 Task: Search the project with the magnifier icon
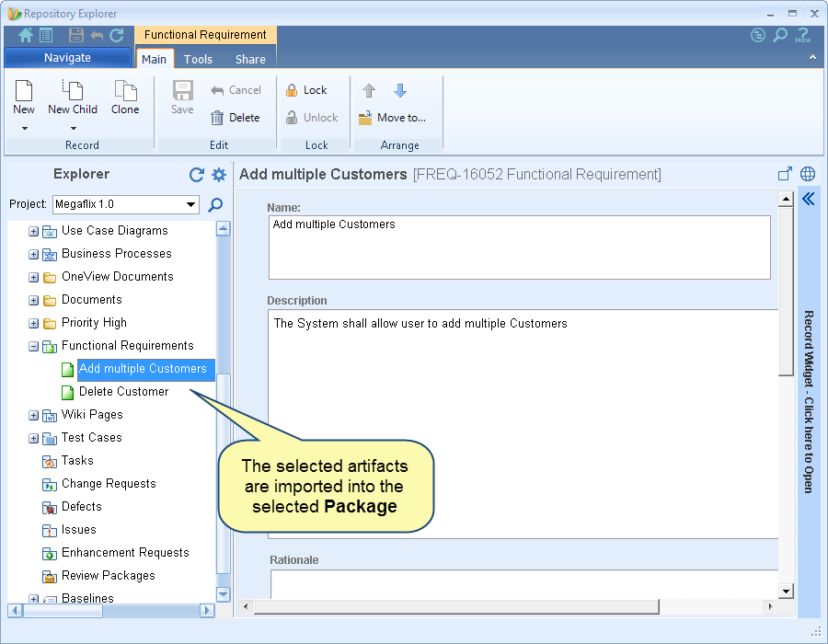(215, 204)
